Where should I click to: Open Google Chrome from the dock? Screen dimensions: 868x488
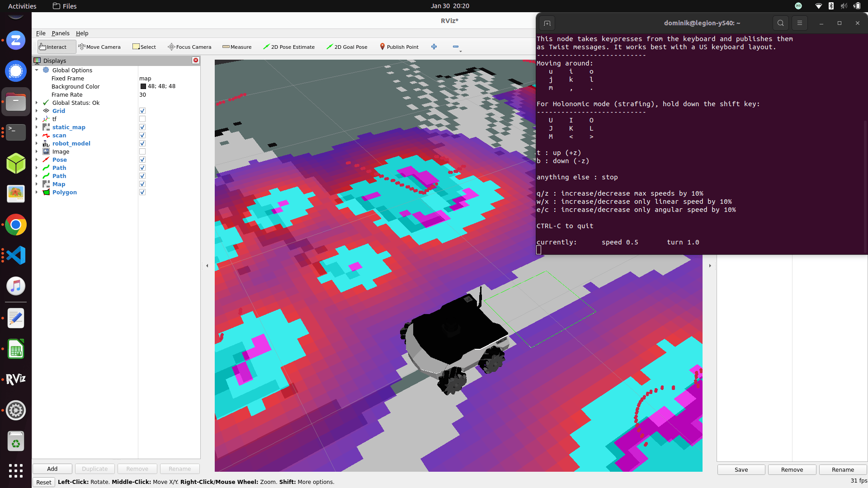pos(16,225)
